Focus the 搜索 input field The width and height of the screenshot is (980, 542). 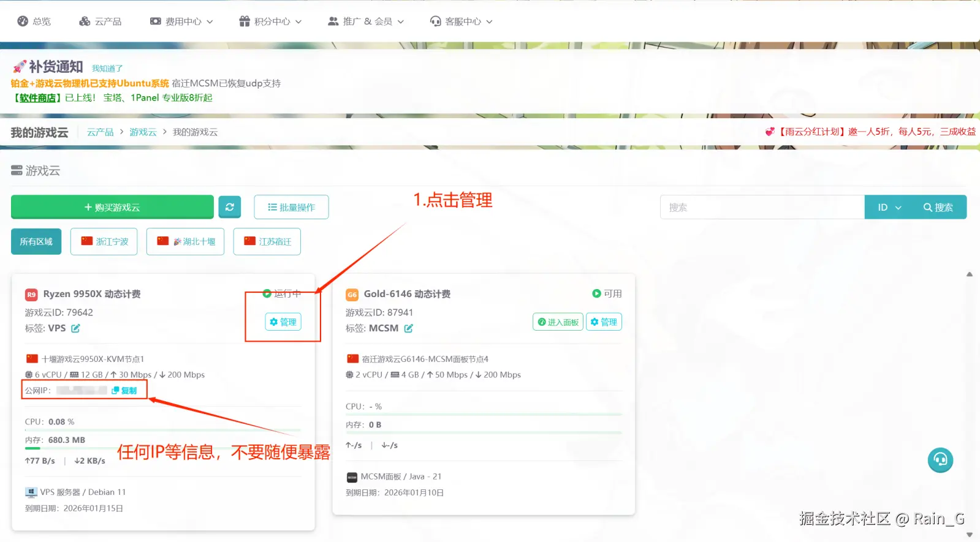[762, 207]
